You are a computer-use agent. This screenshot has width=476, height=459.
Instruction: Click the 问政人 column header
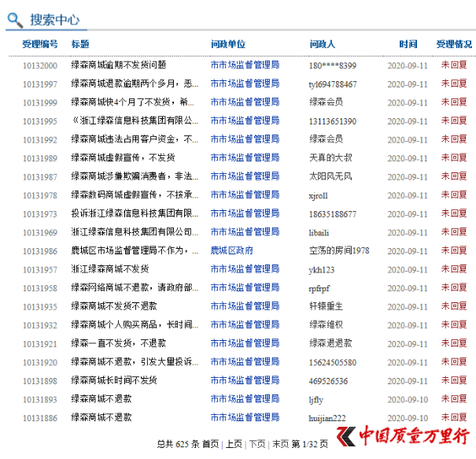point(323,44)
